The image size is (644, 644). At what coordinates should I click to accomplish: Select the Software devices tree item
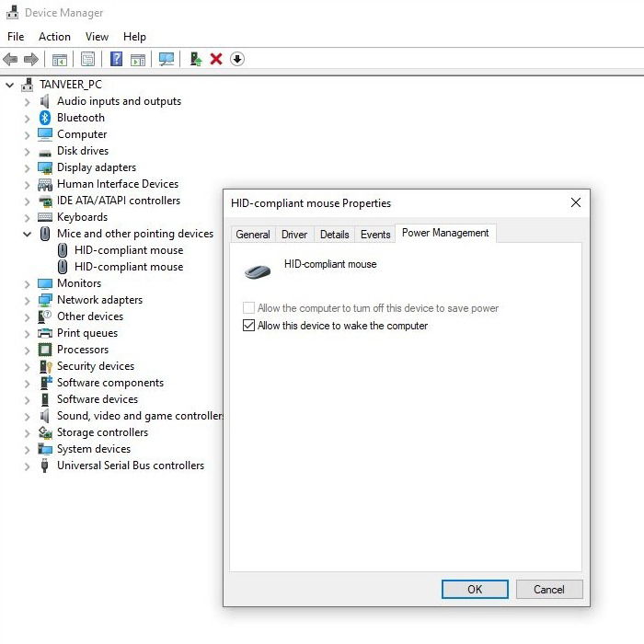click(98, 399)
